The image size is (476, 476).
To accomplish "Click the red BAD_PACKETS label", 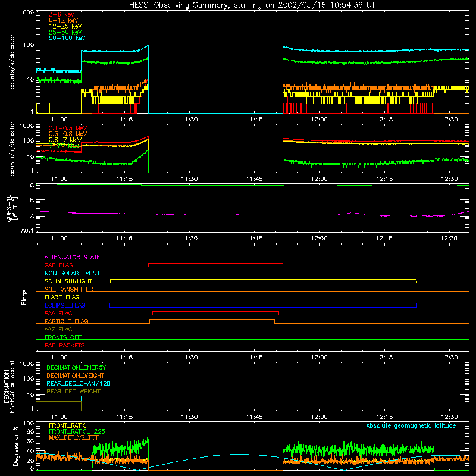I will click(x=65, y=346).
